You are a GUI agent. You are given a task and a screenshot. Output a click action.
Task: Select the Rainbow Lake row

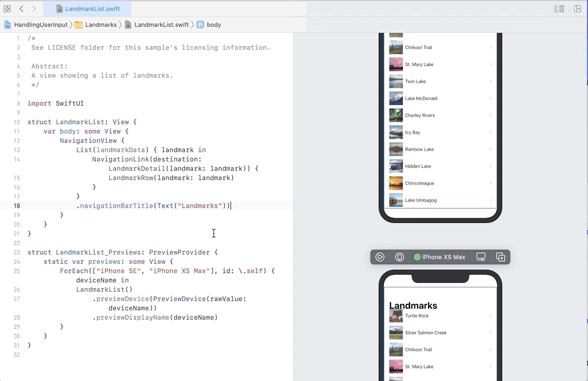coord(440,149)
